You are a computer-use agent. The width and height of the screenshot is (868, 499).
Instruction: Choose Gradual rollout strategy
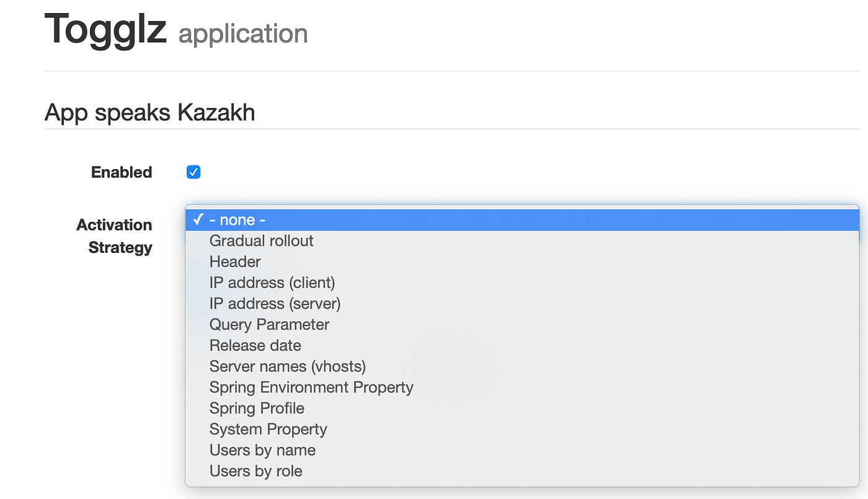point(522,241)
